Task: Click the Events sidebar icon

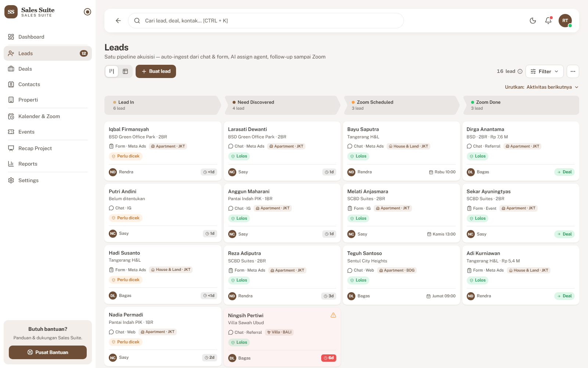Action: (11, 132)
